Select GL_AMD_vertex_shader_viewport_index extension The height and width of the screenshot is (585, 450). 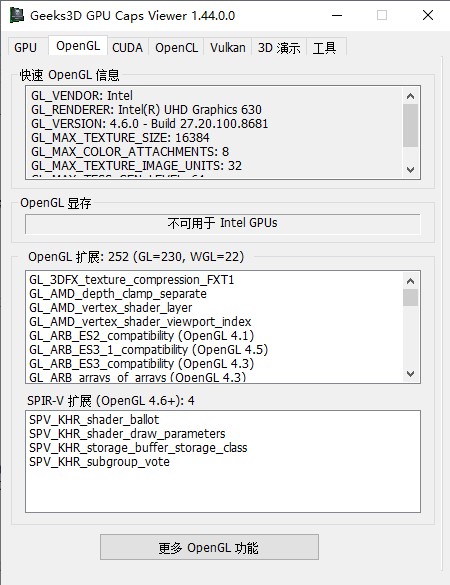point(140,322)
